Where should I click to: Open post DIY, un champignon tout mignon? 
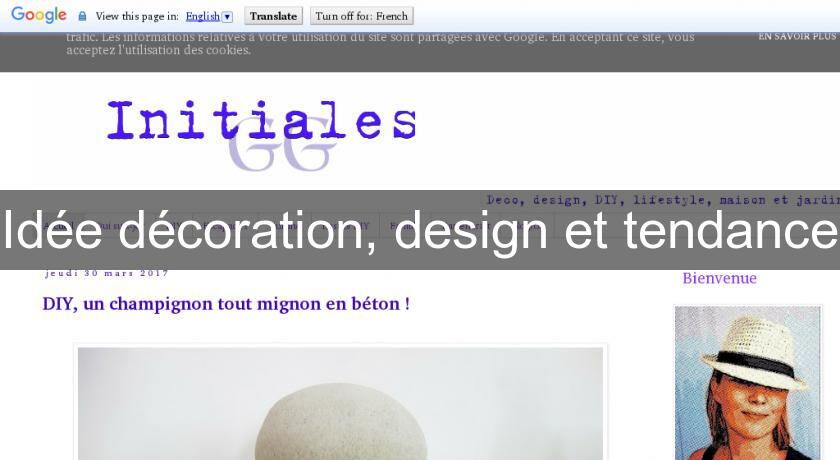(226, 304)
